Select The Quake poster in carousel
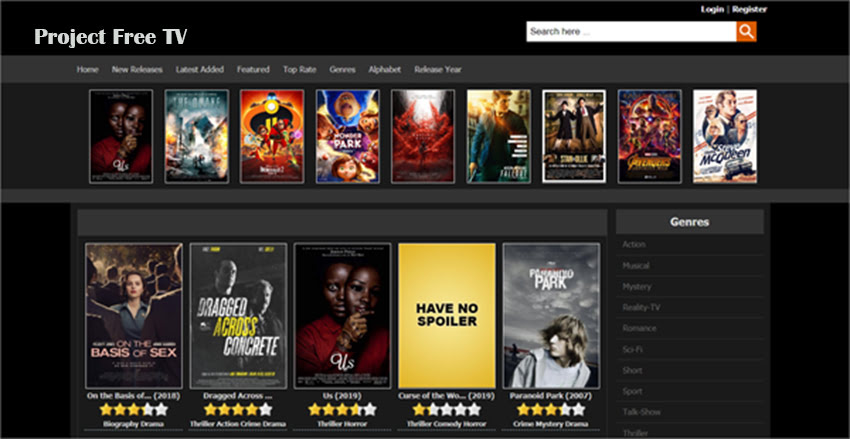The width and height of the screenshot is (850, 439). [197, 136]
